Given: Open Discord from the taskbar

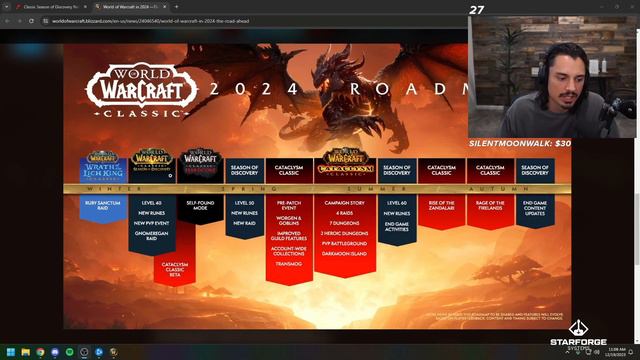Looking at the screenshot, I should (x=55, y=352).
